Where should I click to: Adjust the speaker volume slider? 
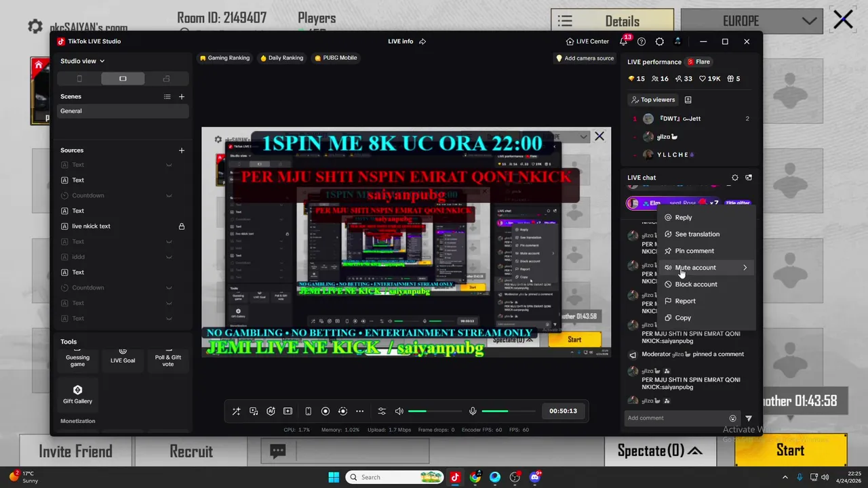point(435,411)
